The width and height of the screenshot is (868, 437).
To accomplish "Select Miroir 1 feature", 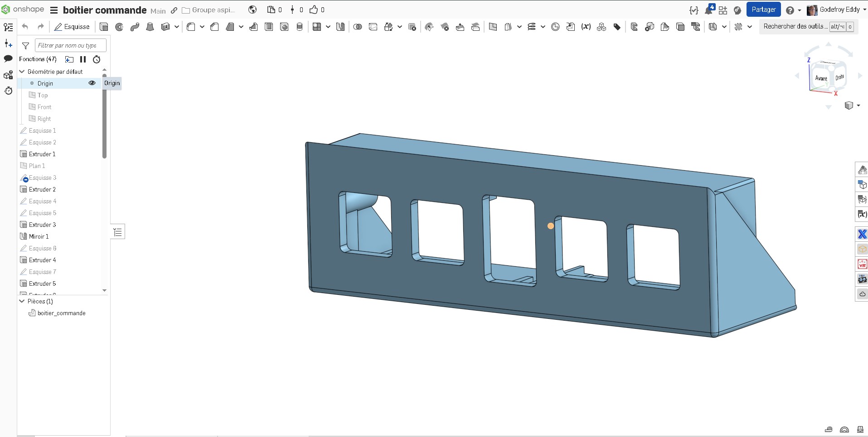I will coord(39,236).
